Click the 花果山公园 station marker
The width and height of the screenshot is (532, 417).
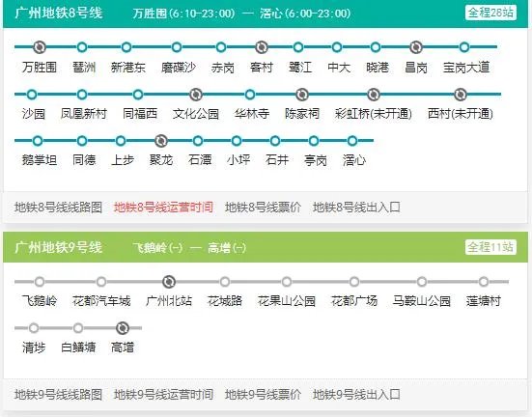pyautogui.click(x=287, y=282)
